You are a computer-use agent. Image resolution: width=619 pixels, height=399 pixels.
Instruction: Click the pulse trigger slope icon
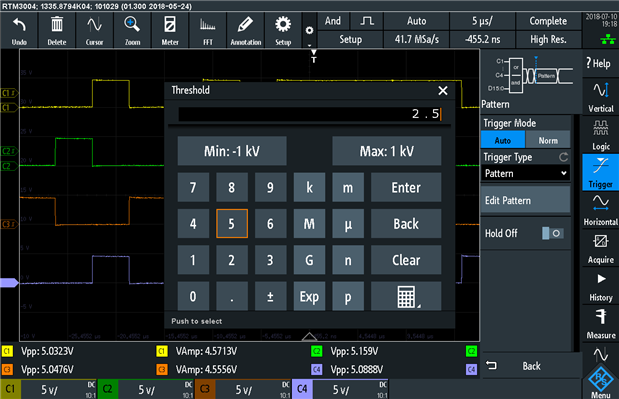pos(367,21)
